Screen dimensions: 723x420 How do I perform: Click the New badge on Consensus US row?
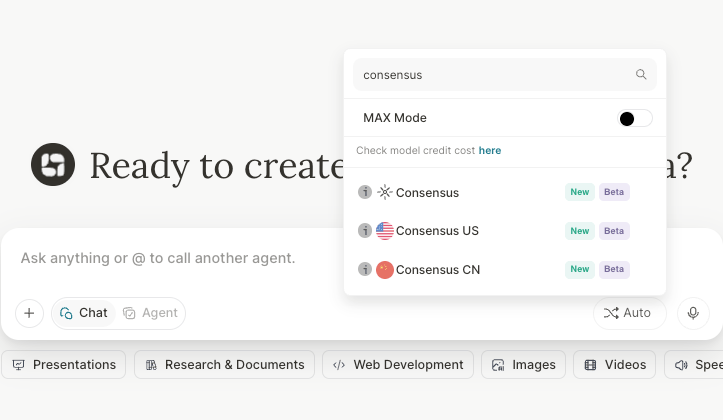[580, 231]
